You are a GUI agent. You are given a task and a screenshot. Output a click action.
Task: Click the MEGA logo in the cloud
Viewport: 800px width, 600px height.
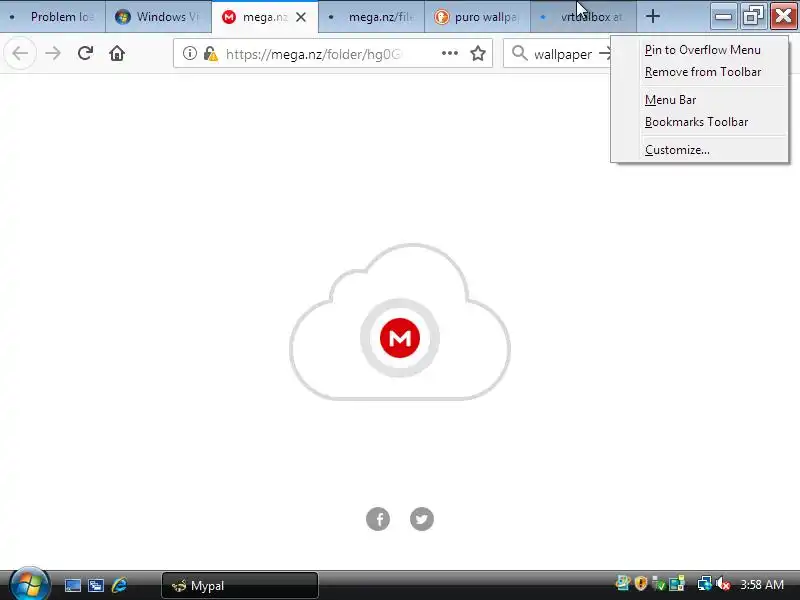[x=400, y=338]
